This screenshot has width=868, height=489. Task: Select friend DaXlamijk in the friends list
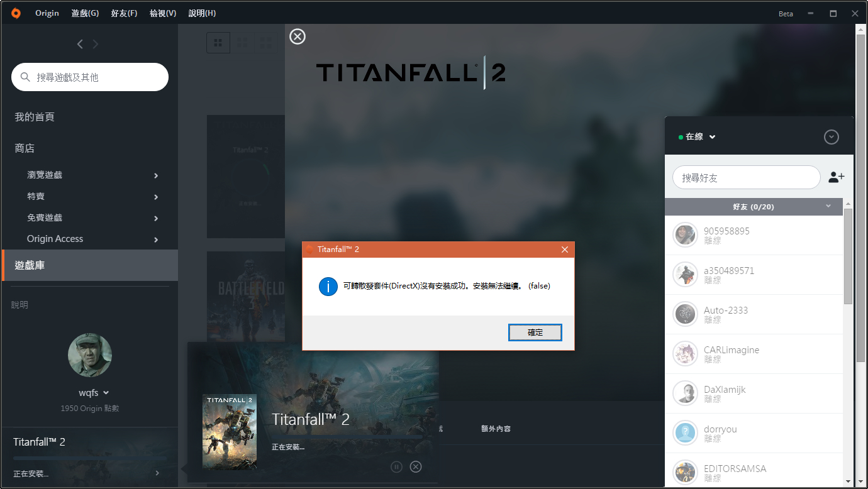tap(754, 393)
